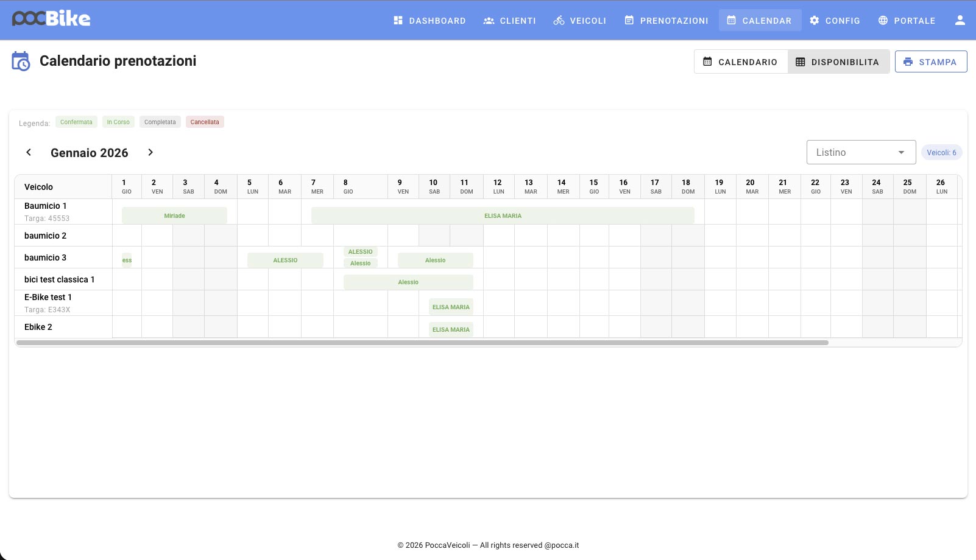Viewport: 976px width, 560px height.
Task: Go to previous month arrow
Action: [29, 152]
